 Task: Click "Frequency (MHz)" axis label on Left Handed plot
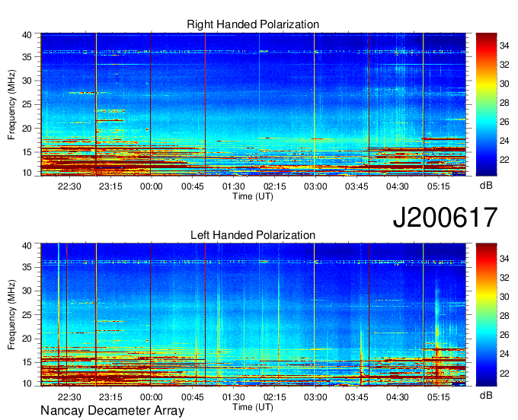(11, 315)
